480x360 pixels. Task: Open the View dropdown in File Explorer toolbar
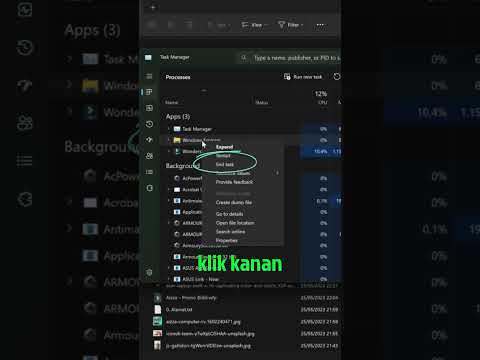click(255, 25)
